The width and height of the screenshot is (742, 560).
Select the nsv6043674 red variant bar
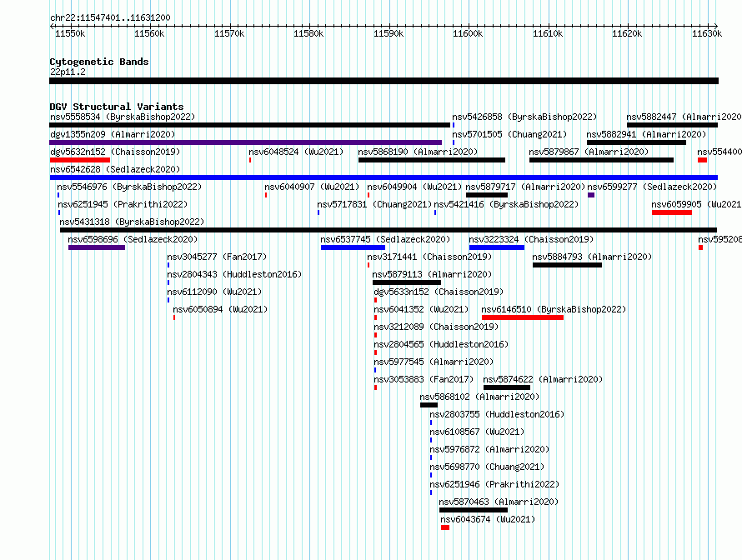[x=445, y=527]
